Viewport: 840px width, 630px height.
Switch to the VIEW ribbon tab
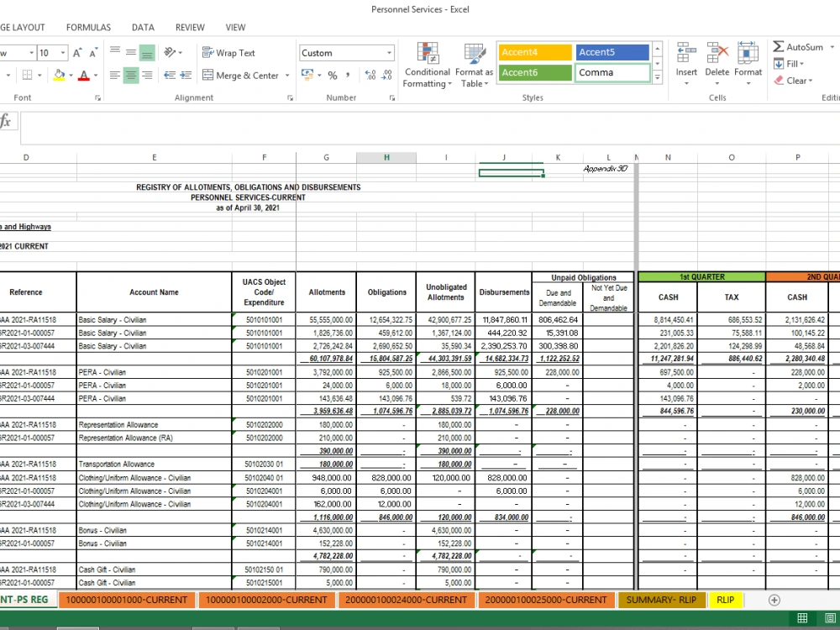pyautogui.click(x=235, y=28)
